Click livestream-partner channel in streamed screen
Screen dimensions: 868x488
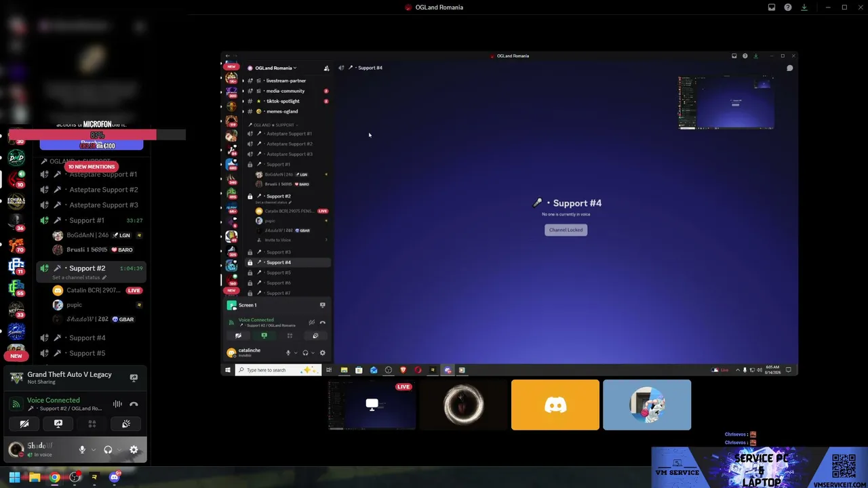point(288,81)
